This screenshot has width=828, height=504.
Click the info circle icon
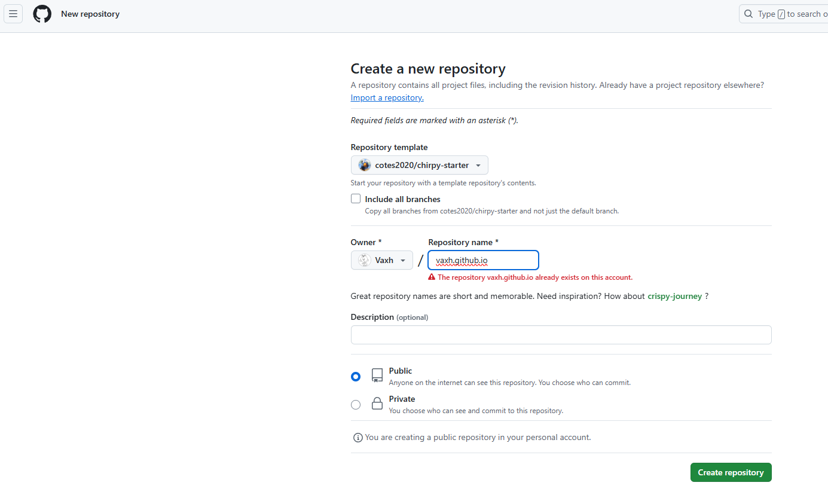click(x=358, y=438)
